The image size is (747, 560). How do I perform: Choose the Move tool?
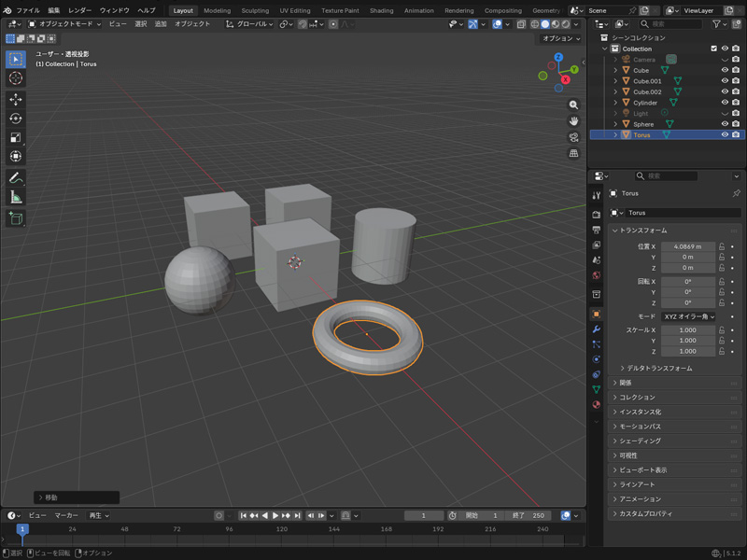pyautogui.click(x=16, y=100)
